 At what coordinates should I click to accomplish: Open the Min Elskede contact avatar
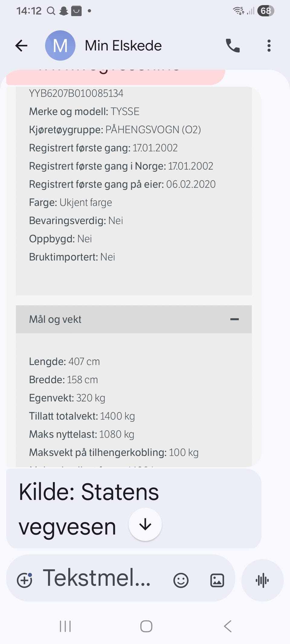60,46
